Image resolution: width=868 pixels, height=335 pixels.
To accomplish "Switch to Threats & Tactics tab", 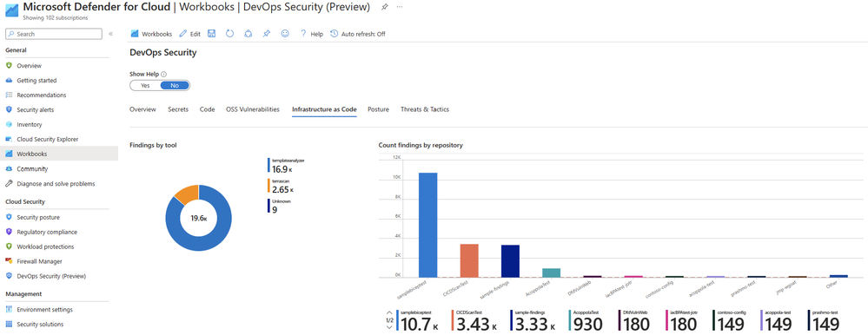I will coord(425,109).
